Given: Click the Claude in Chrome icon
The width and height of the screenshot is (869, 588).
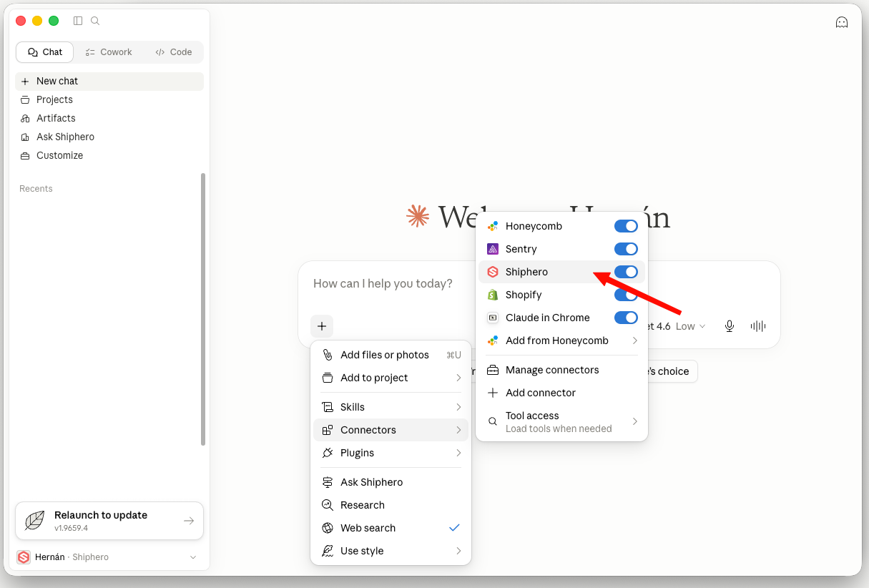Looking at the screenshot, I should 492,318.
